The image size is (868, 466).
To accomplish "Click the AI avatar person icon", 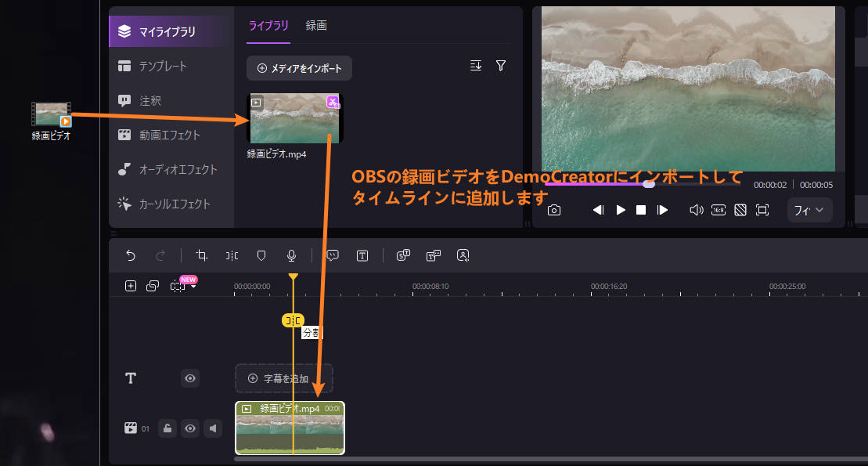I will [463, 255].
